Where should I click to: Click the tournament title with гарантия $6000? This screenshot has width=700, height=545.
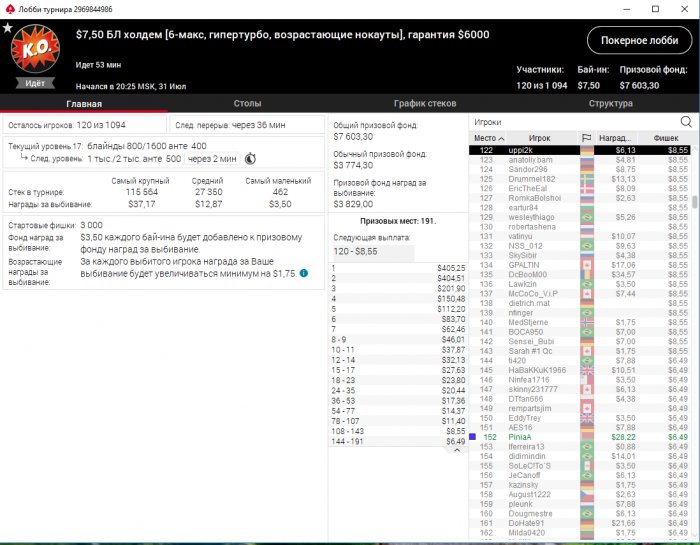pos(282,35)
